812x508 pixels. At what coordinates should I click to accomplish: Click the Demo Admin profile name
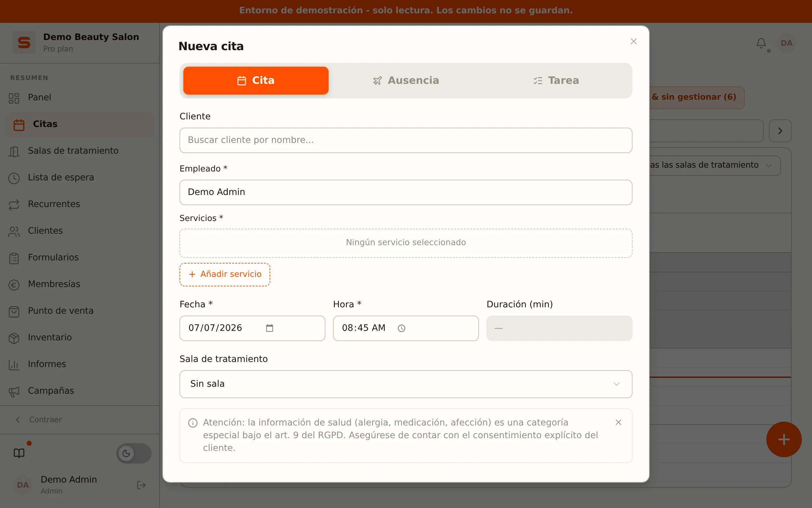pyautogui.click(x=69, y=479)
